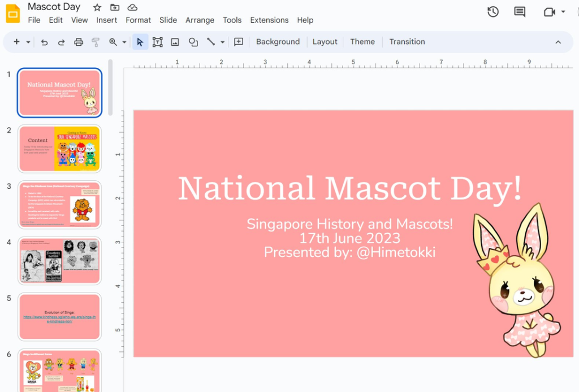Choose the Shape tool icon

[193, 42]
